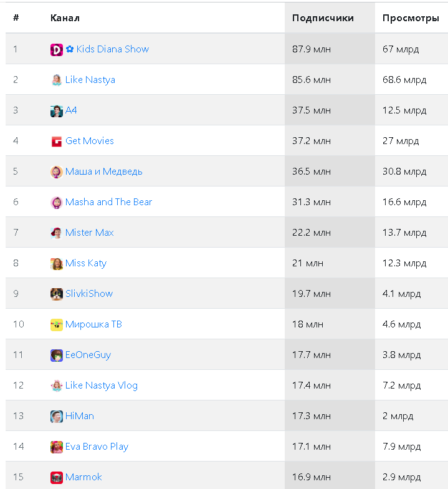Sort table by Просмотры column header
The width and height of the screenshot is (448, 489).
click(411, 18)
